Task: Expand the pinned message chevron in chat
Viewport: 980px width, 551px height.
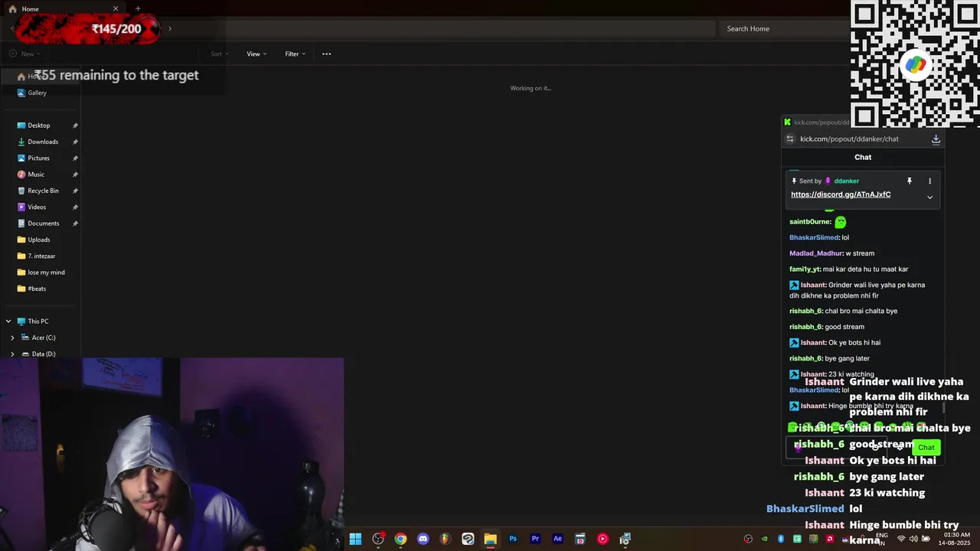Action: [930, 197]
